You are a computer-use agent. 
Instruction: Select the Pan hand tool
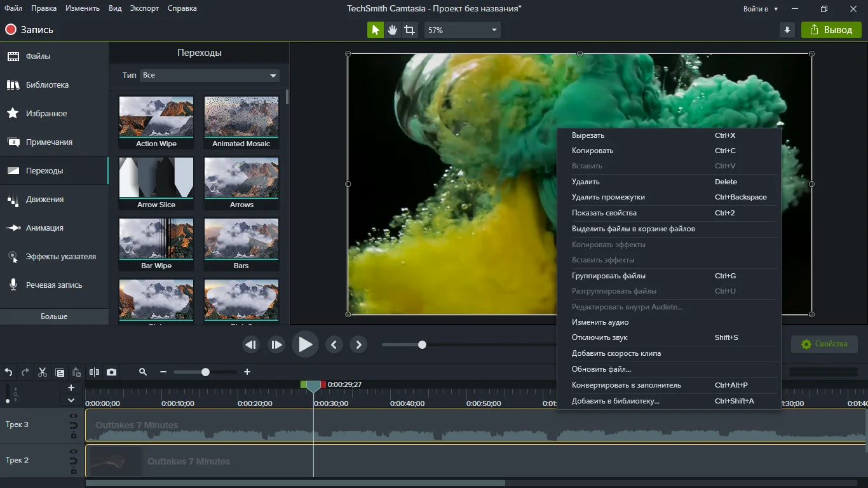(393, 30)
